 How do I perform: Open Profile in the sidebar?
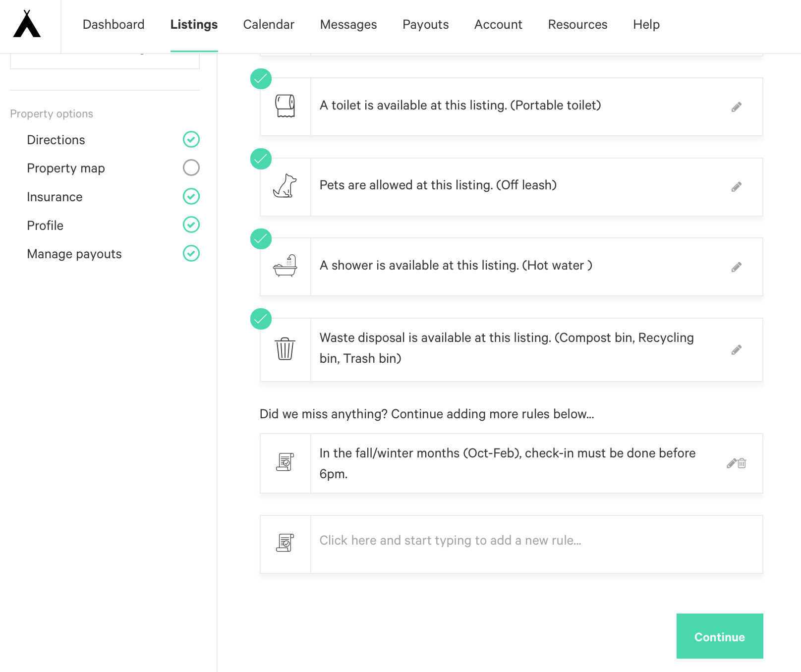tap(45, 225)
